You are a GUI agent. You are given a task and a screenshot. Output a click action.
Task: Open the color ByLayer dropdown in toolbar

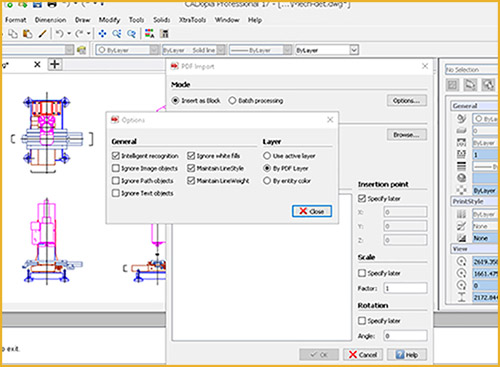154,50
